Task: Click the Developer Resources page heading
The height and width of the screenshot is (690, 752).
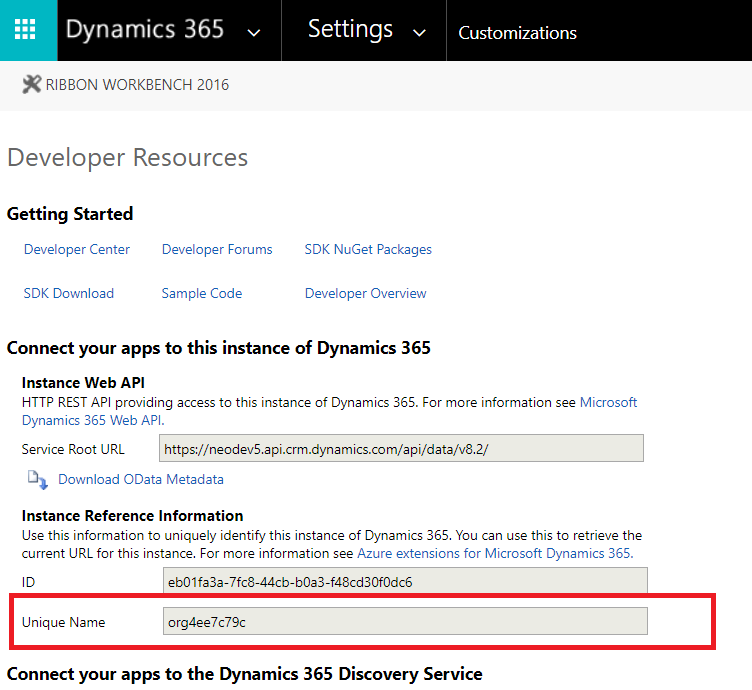Action: (128, 158)
